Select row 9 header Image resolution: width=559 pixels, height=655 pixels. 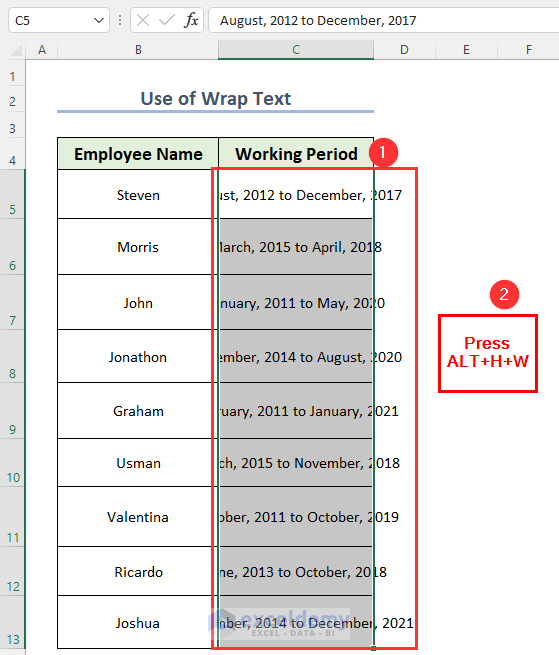(x=13, y=410)
